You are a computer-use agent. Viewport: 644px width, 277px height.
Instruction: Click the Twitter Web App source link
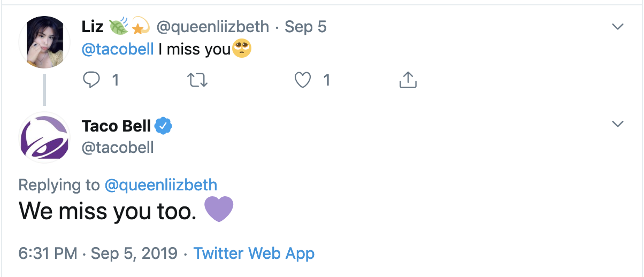click(x=254, y=253)
